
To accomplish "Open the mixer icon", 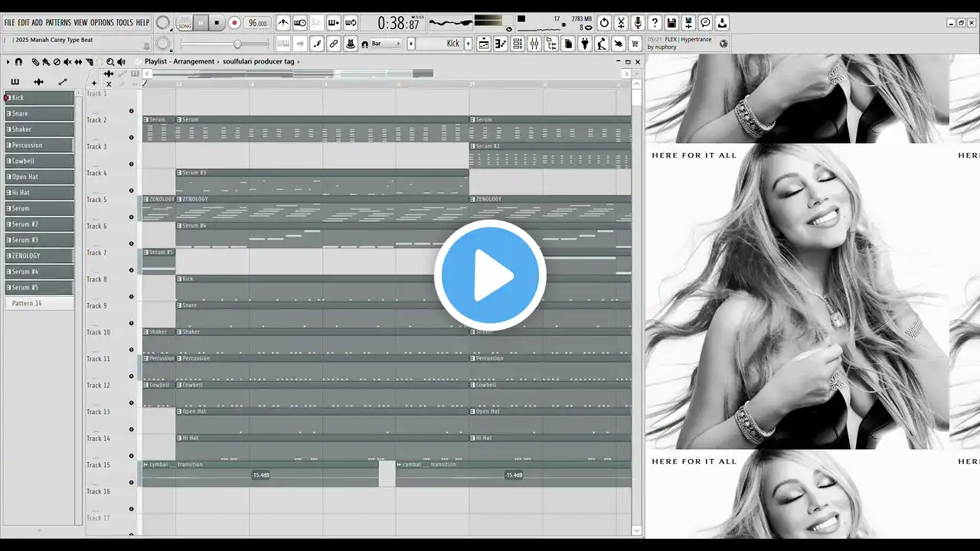I will click(534, 44).
